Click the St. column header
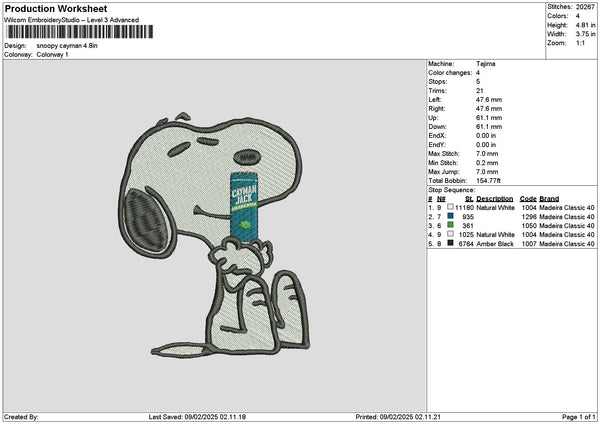Screen dimensions: 600x424 click(467, 199)
